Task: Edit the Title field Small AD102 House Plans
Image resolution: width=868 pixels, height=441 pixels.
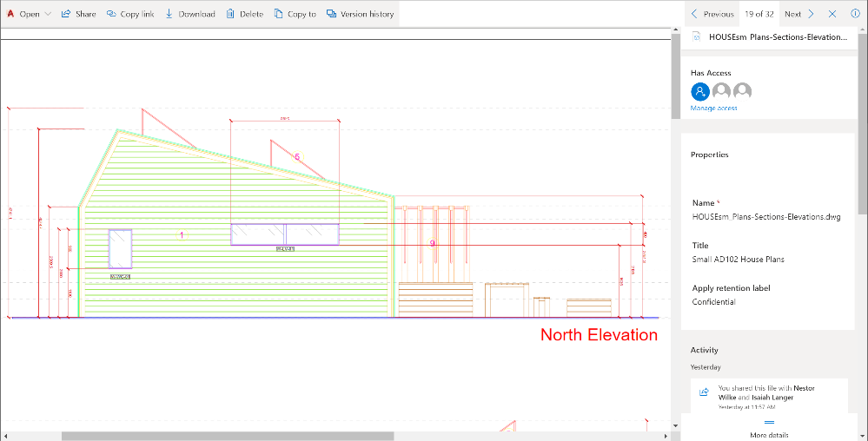Action: coord(738,259)
